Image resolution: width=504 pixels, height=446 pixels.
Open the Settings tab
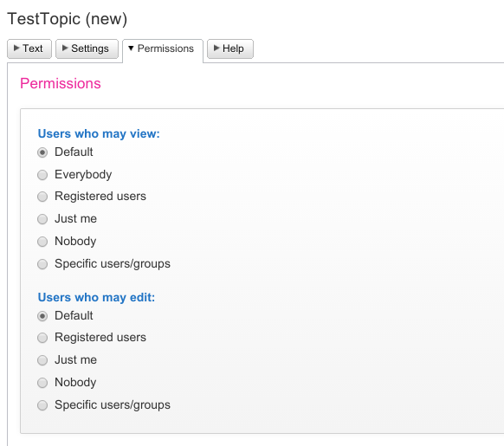(x=87, y=48)
